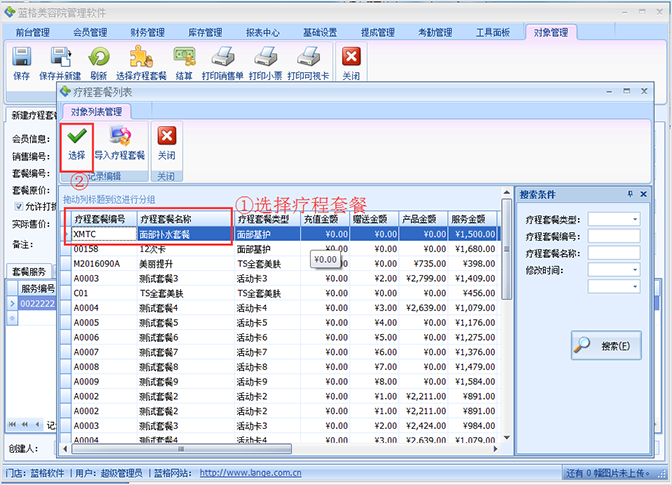The width and height of the screenshot is (672, 485).
Task: Open the 会员管理 menu tab
Action: point(90,32)
